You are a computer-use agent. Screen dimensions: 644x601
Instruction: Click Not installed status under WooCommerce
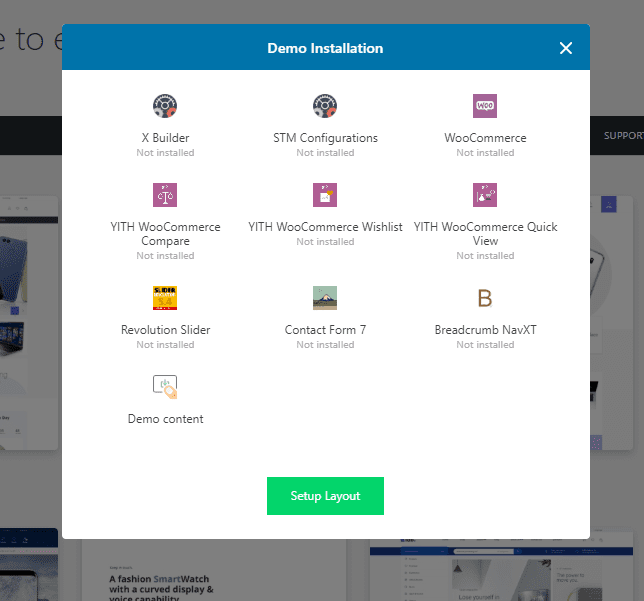click(x=485, y=153)
